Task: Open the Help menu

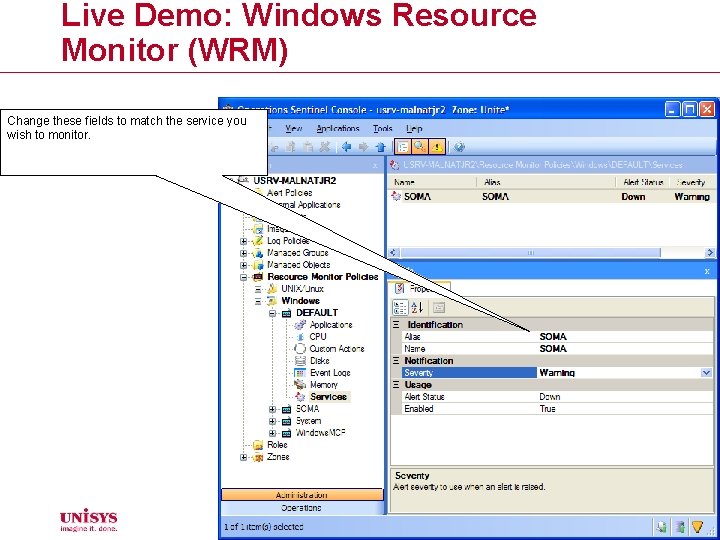Action: coord(414,129)
